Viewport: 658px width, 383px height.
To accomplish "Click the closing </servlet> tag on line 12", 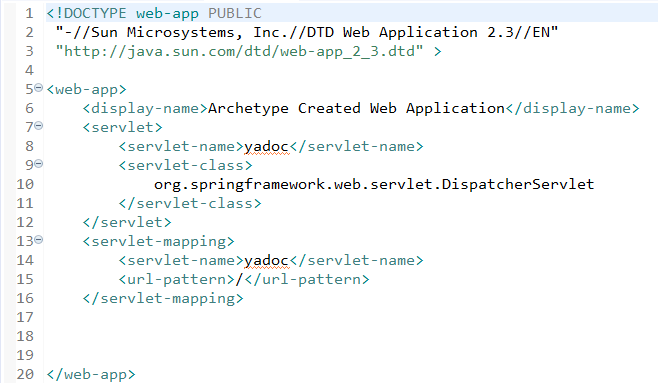I will coord(127,222).
